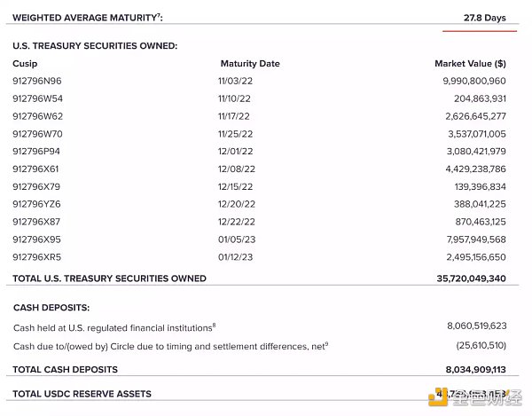Viewport: 532px width, 416px height.
Task: Click market value 2,495,156,650
Action: 473,256
